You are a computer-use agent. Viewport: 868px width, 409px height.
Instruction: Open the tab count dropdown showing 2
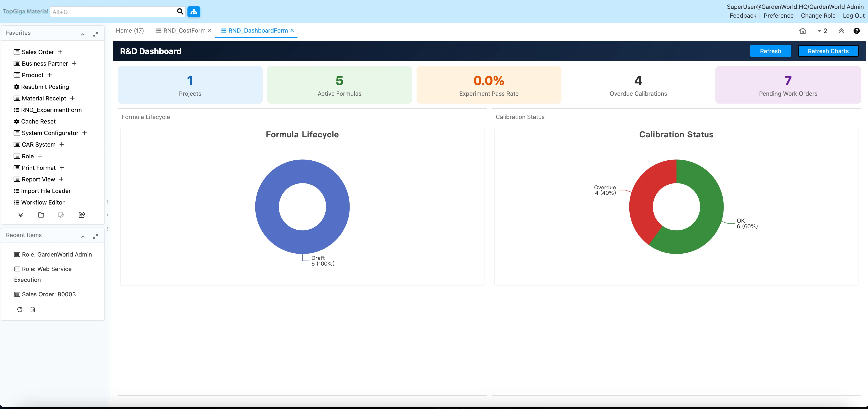[x=822, y=31]
